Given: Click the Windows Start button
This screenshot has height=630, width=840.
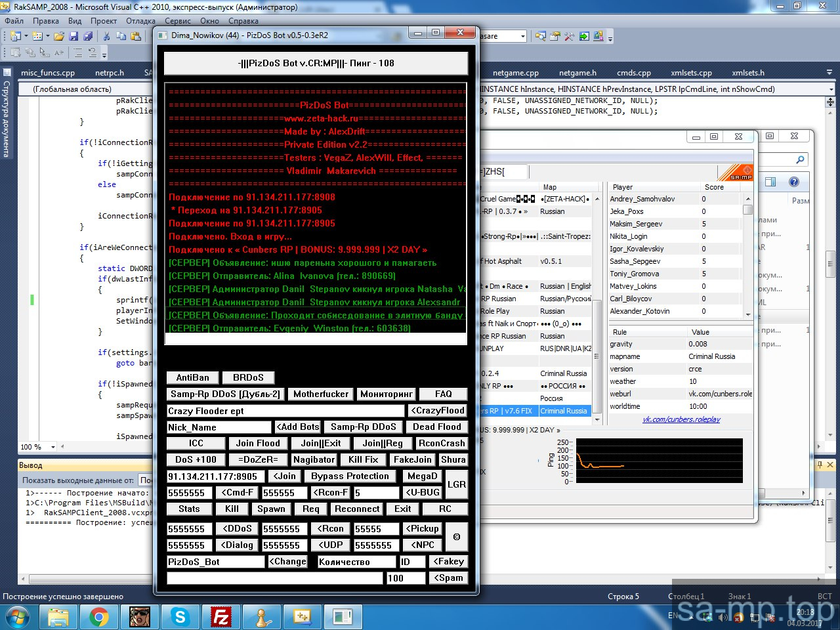Looking at the screenshot, I should tap(18, 617).
